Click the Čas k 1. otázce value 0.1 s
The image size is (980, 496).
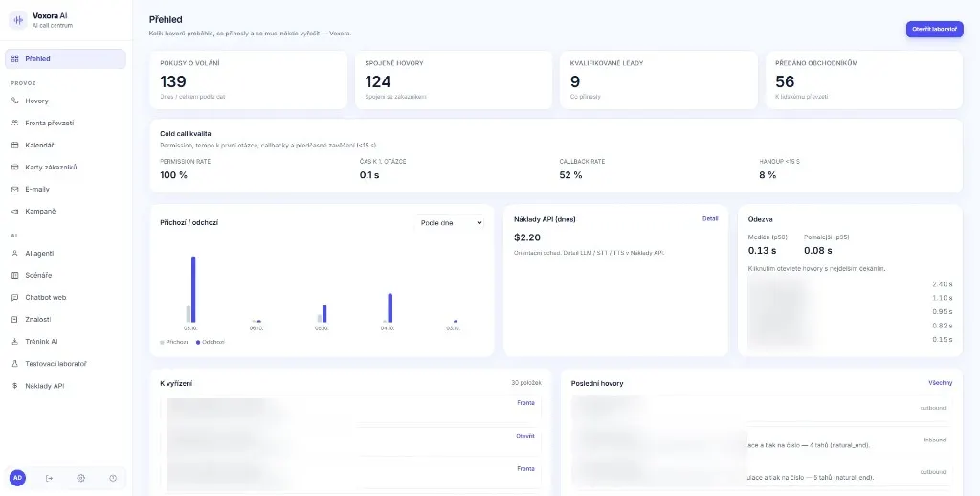pyautogui.click(x=369, y=175)
